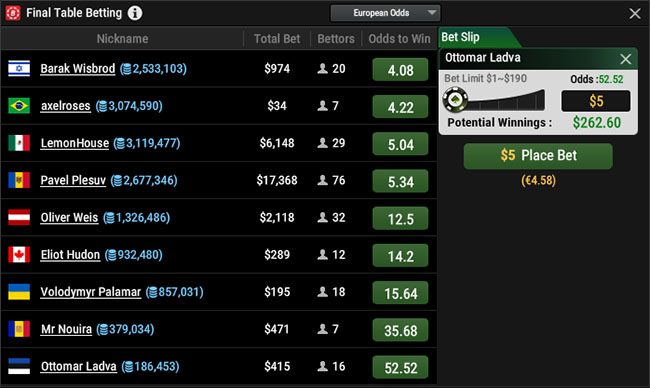Open Ottomar Ladva player link in table
The width and height of the screenshot is (650, 388).
click(x=78, y=366)
